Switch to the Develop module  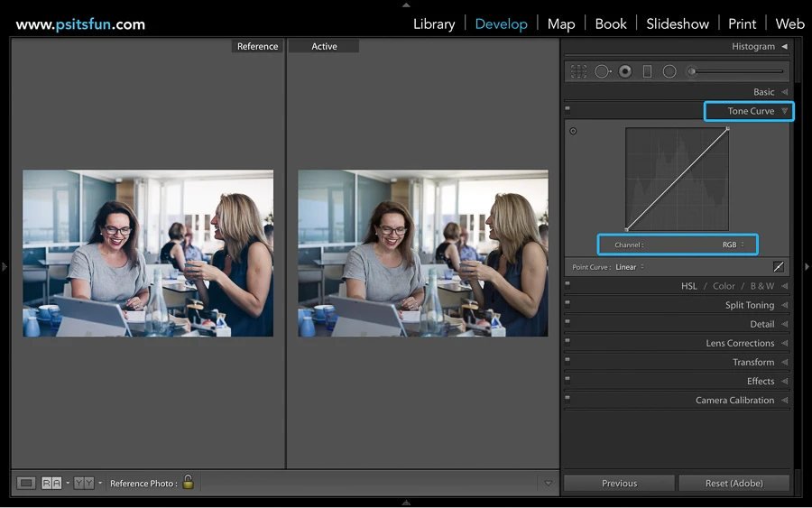[501, 24]
